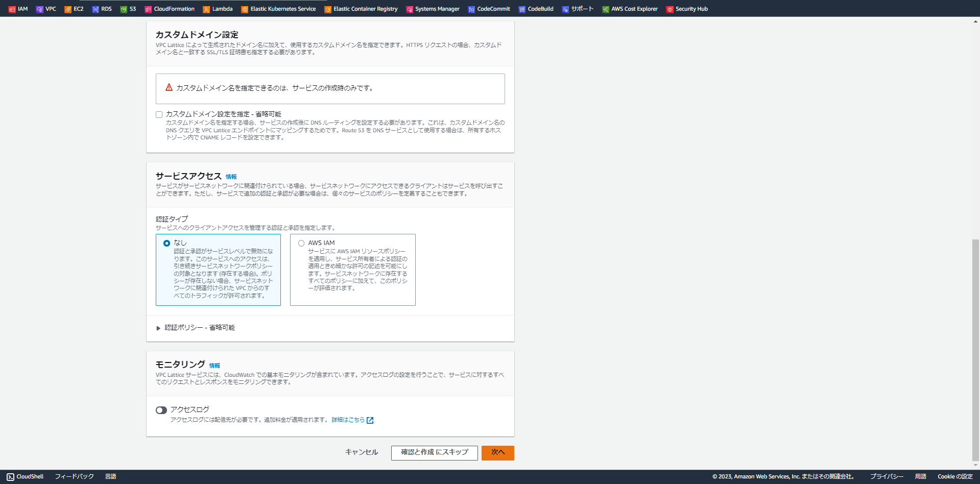Open the VPC service shortcut icon

(x=39, y=9)
